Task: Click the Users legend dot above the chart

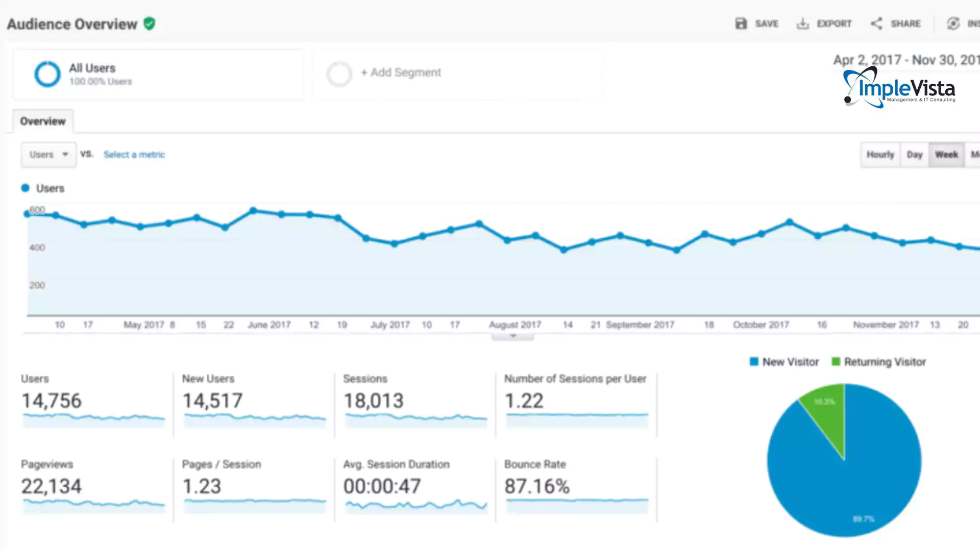Action: click(25, 188)
